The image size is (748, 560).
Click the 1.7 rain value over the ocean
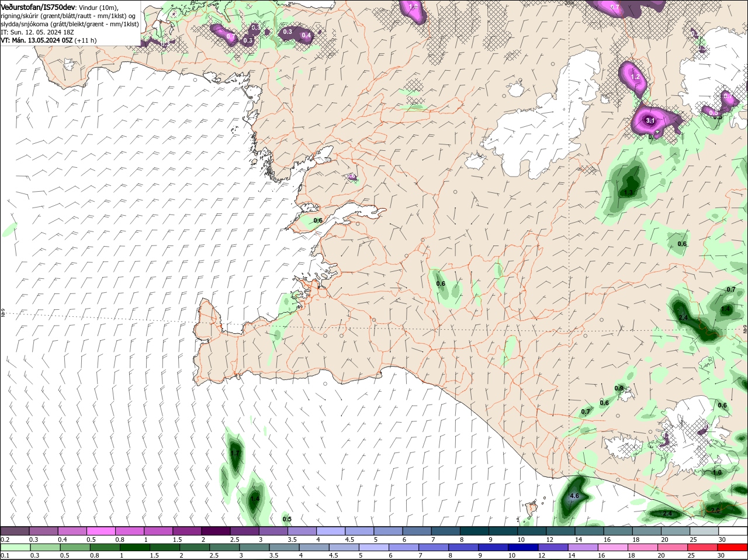click(235, 453)
